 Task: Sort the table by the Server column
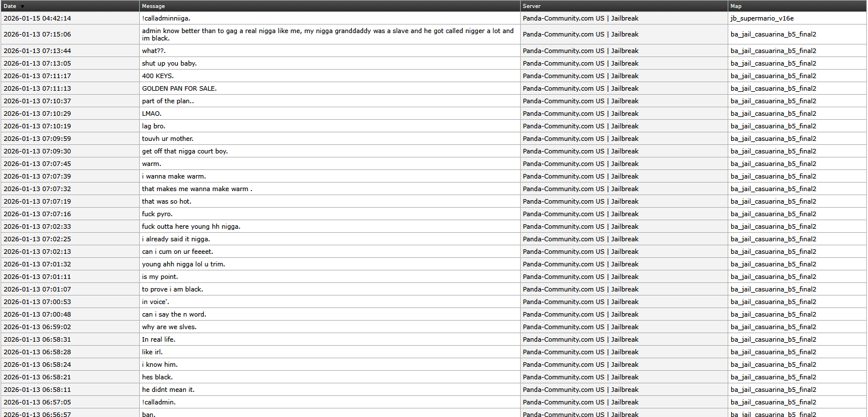pyautogui.click(x=532, y=6)
